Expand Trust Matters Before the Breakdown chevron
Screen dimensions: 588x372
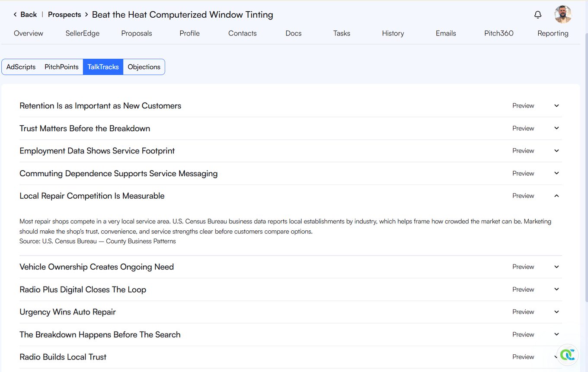pos(556,128)
